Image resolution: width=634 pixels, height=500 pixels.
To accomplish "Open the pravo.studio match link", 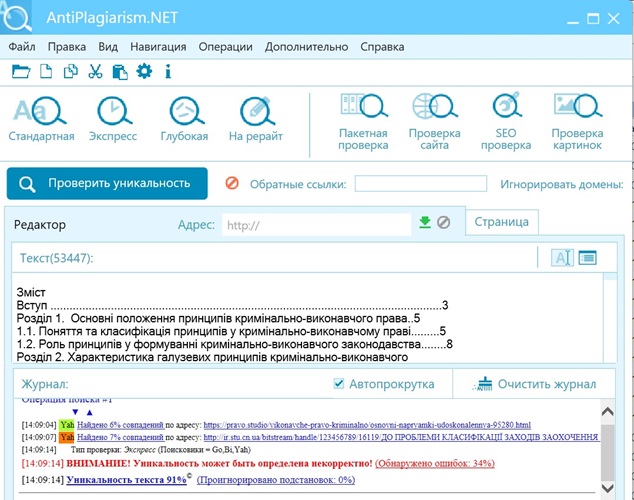I will [367, 425].
